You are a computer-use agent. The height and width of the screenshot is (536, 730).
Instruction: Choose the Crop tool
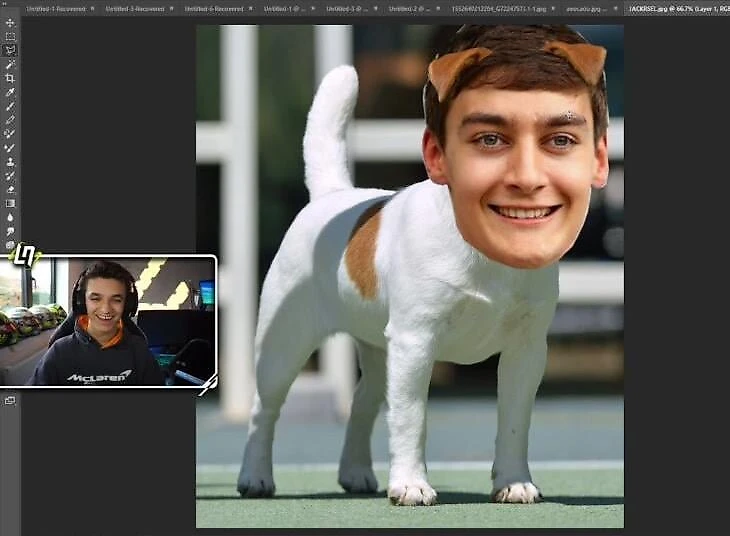click(10, 78)
